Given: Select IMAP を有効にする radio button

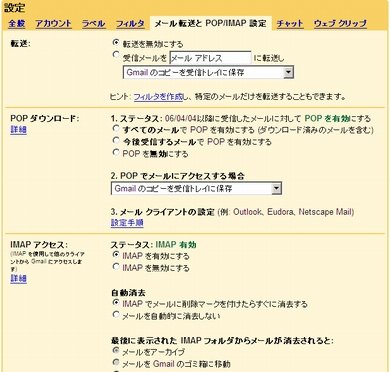Looking at the screenshot, I should click(116, 255).
